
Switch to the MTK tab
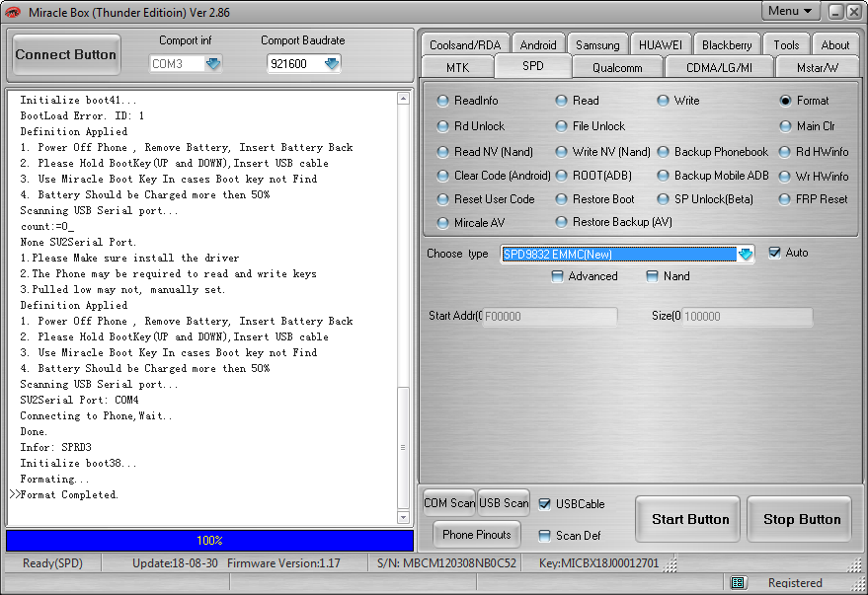coord(457,67)
